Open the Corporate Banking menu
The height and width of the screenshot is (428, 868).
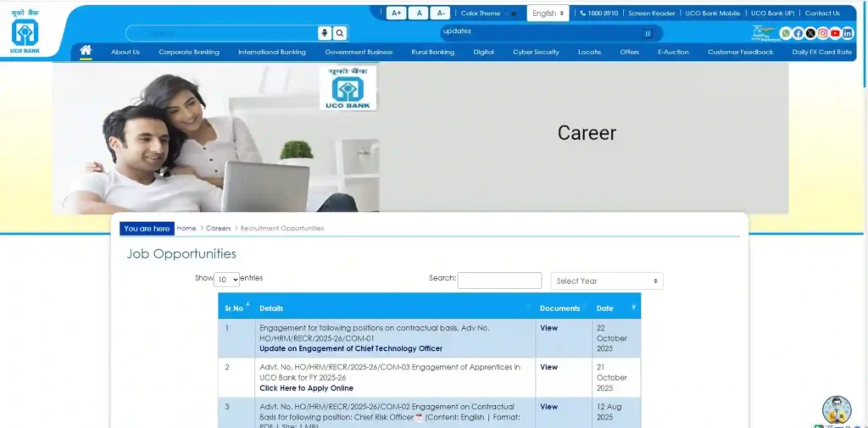[189, 52]
